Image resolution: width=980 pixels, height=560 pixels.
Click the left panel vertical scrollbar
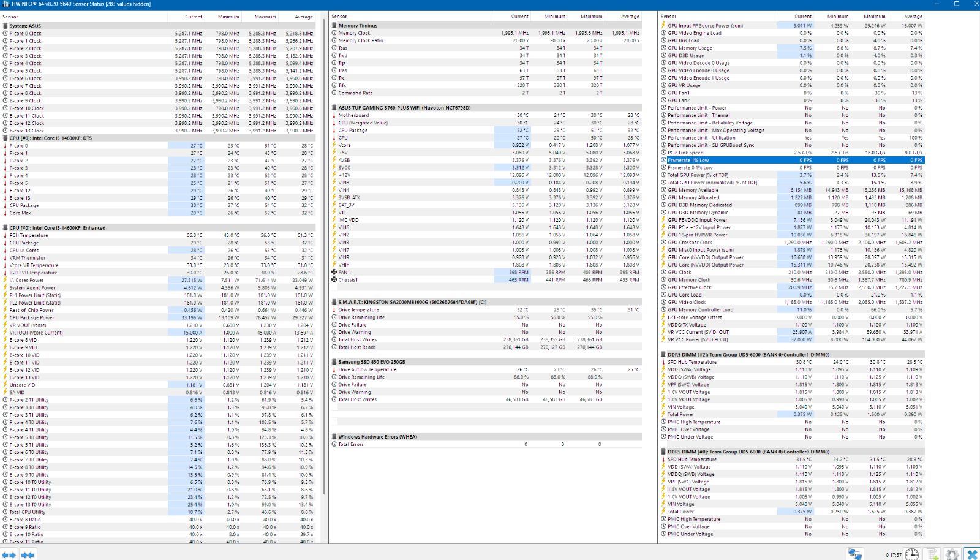tap(323, 257)
